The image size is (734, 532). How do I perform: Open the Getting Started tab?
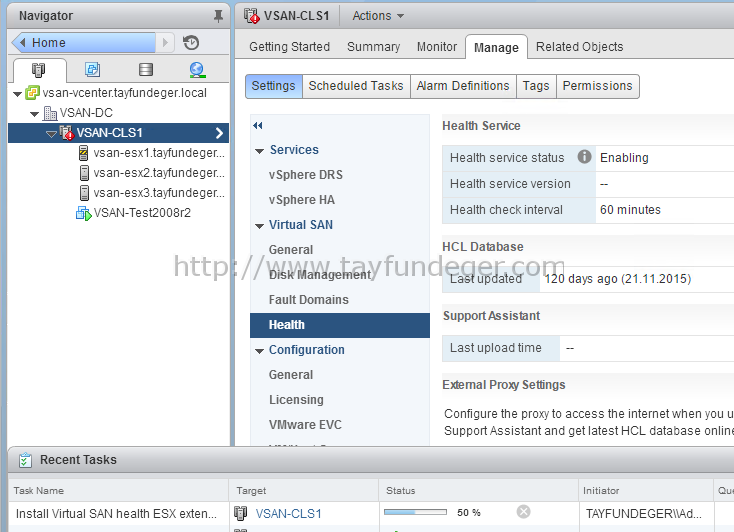(289, 47)
